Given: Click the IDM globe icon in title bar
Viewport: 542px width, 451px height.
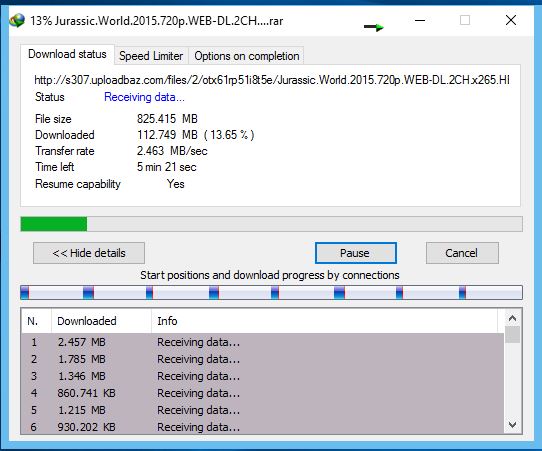Looking at the screenshot, I should [17, 20].
